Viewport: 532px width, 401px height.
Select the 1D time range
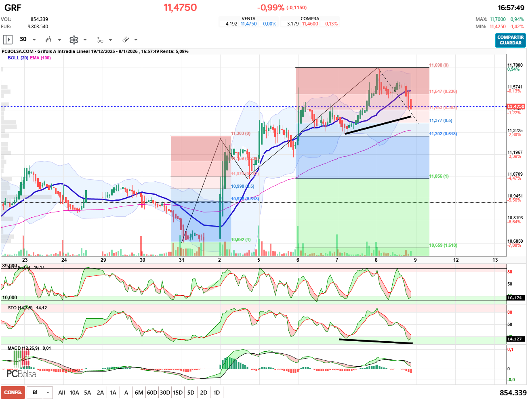(217, 393)
